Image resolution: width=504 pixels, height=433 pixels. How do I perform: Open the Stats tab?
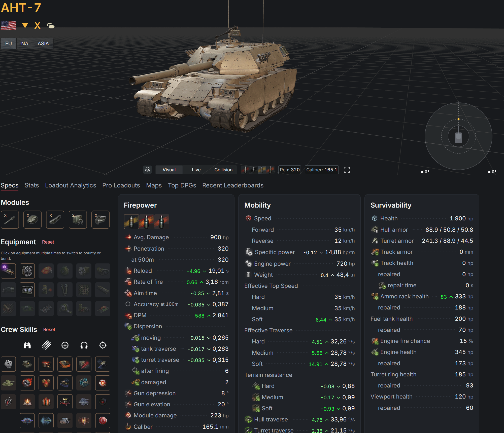32,185
